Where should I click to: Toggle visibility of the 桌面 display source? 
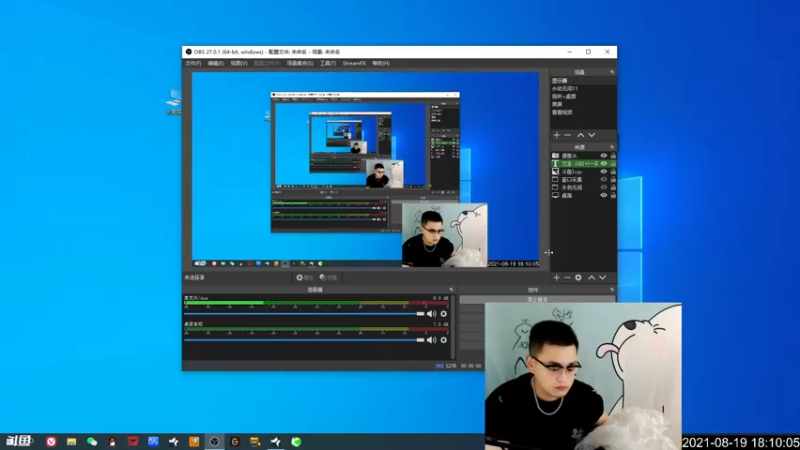[604, 195]
